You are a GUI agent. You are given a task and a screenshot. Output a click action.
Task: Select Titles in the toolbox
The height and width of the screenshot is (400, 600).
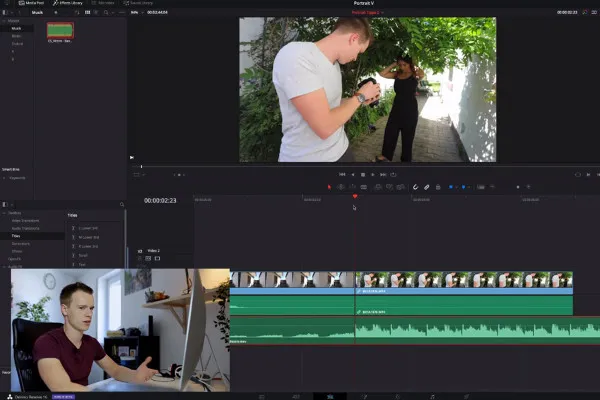16,236
